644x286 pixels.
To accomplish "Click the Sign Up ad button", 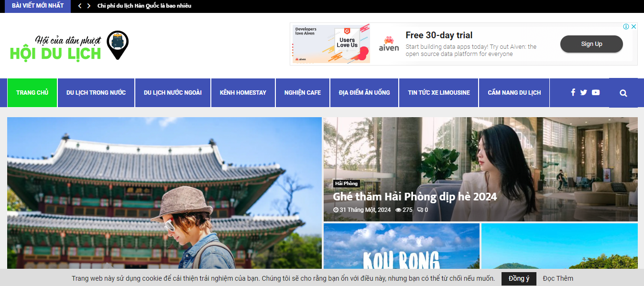I will coord(591,44).
